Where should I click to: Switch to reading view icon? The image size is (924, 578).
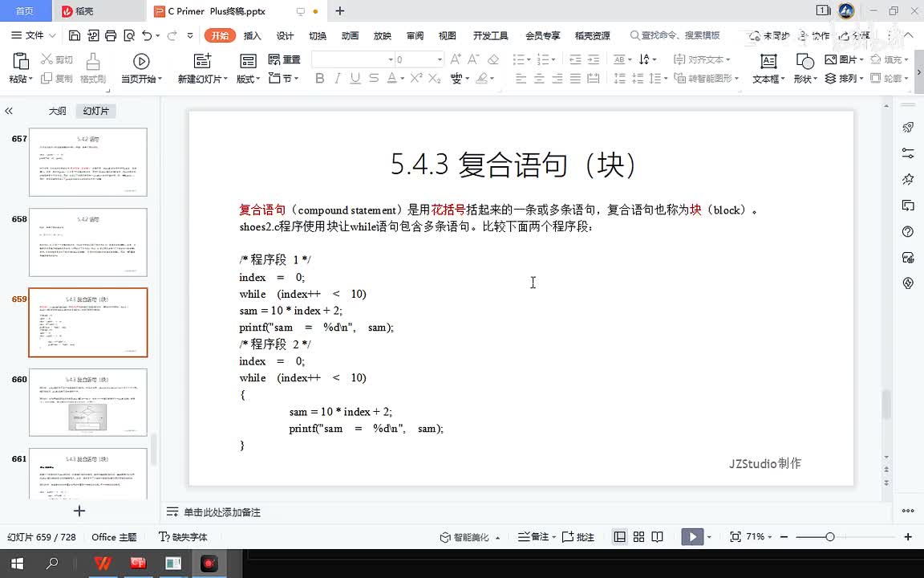(658, 537)
